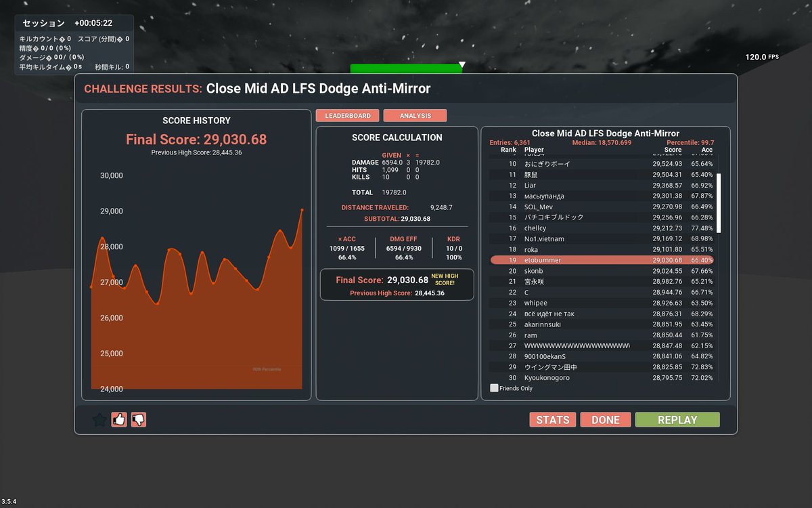Click the last data point on score graph
This screenshot has height=508, width=812.
click(302, 210)
